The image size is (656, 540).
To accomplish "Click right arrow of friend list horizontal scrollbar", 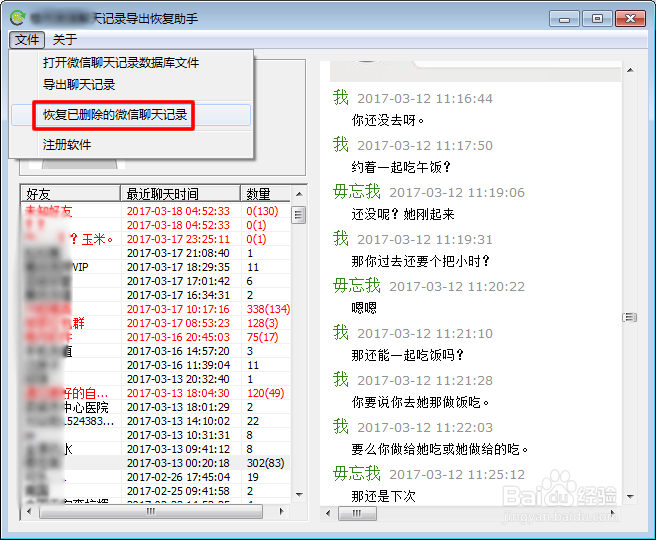I will [x=281, y=511].
